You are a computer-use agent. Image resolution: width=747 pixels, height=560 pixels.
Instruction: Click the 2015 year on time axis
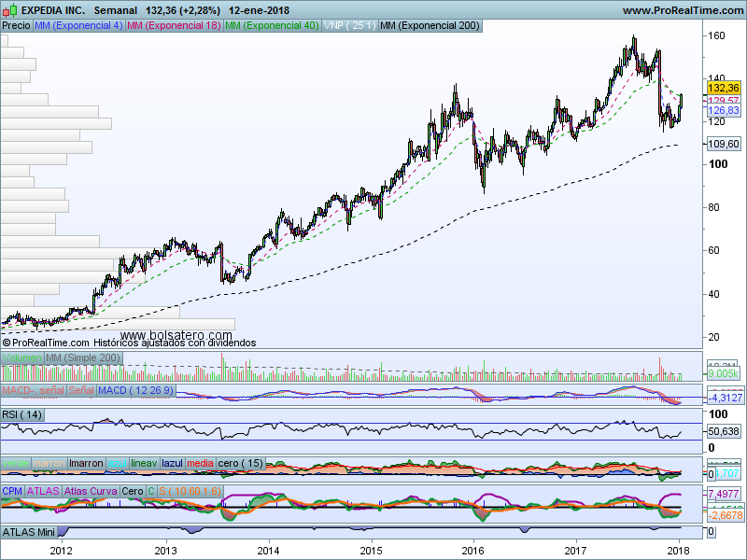371,551
